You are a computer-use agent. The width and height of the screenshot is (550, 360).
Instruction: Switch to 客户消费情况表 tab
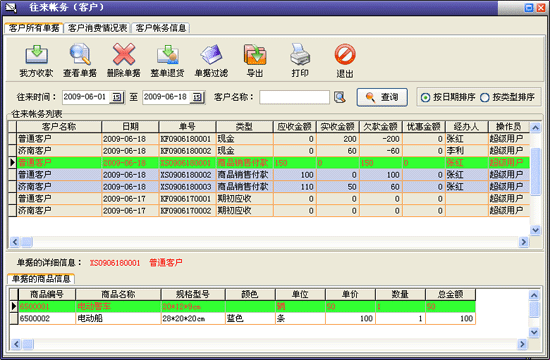97,28
